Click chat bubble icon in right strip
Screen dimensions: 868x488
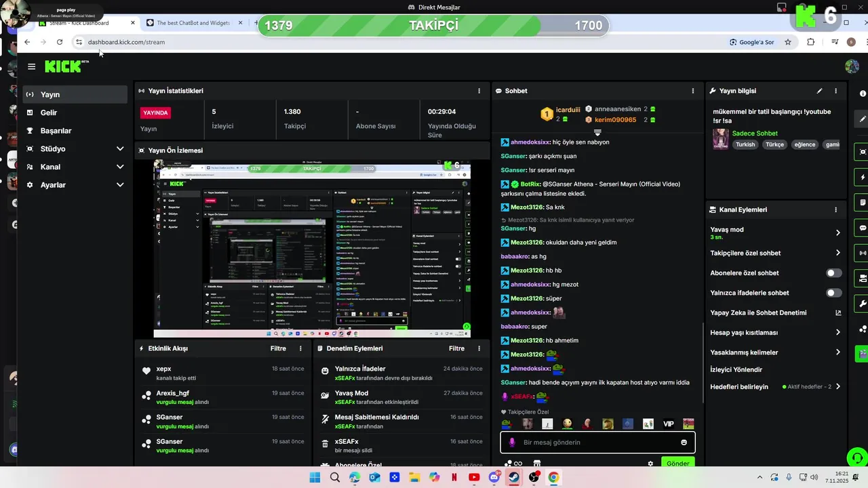(x=862, y=228)
